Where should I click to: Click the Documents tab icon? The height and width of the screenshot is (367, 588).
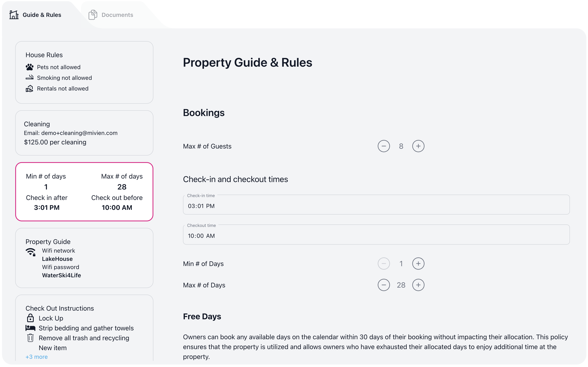pos(93,15)
